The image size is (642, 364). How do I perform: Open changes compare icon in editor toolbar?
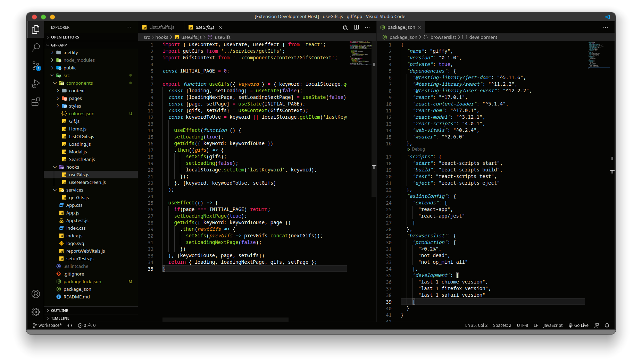tap(345, 27)
